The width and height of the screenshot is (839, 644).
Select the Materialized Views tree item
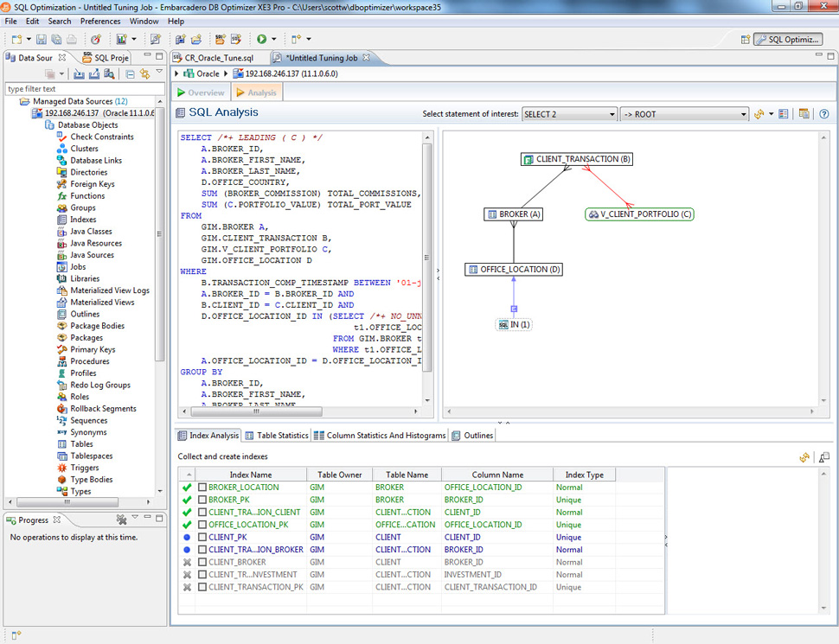point(102,303)
